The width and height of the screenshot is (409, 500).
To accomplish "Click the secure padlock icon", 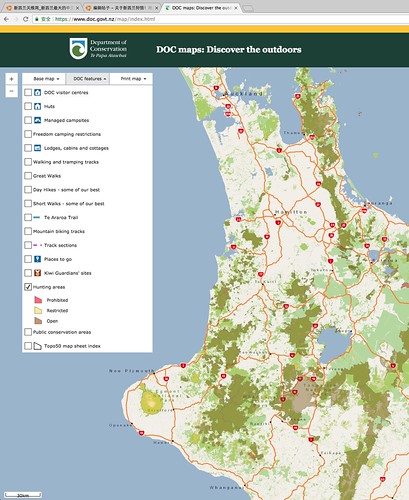I will point(37,19).
